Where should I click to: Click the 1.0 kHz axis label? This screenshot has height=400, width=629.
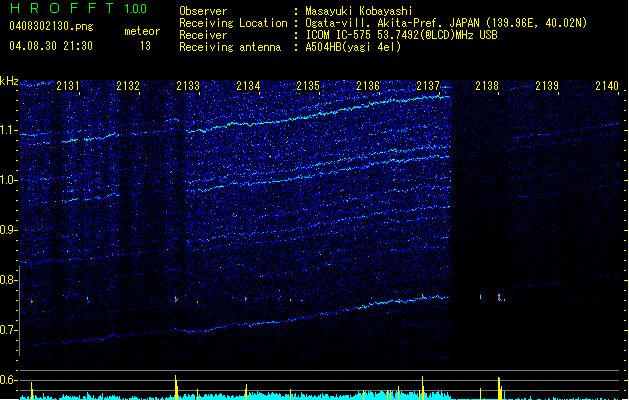pos(9,180)
